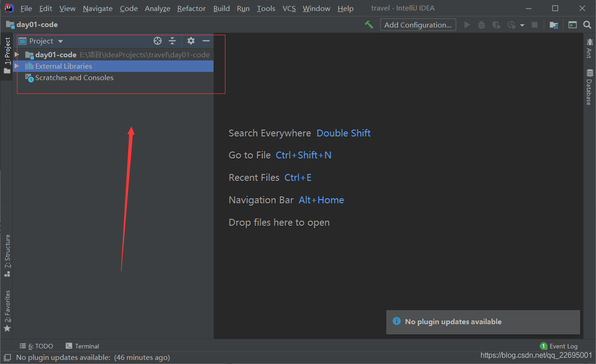The width and height of the screenshot is (596, 364).
Task: Click IntelliJ IDEA logo in title bar
Action: point(9,8)
